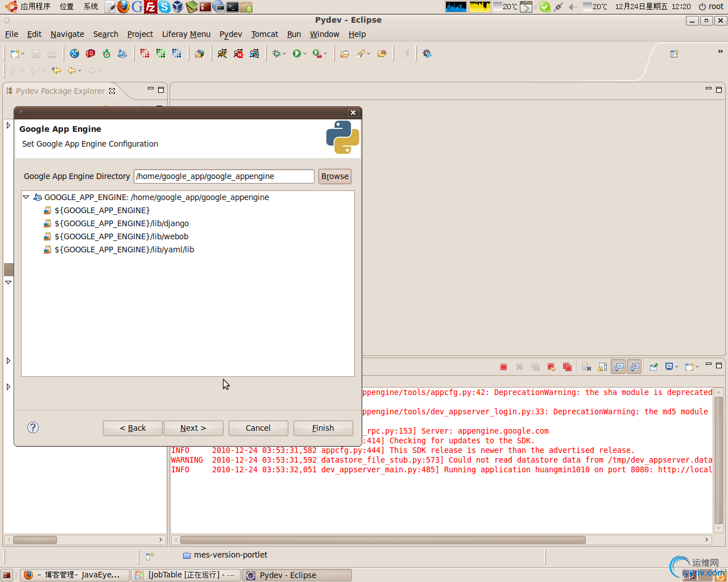
Task: Open the Tomcat menu
Action: tap(264, 34)
